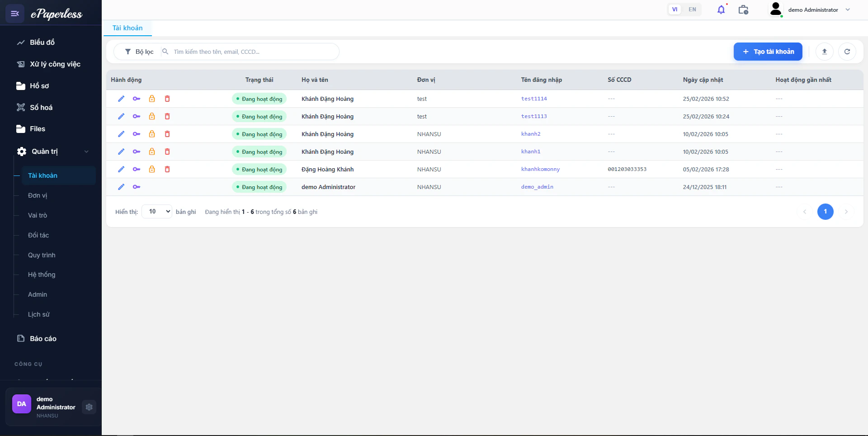Viewport: 868px width, 436px height.
Task: Lock the test1114 account
Action: point(152,99)
